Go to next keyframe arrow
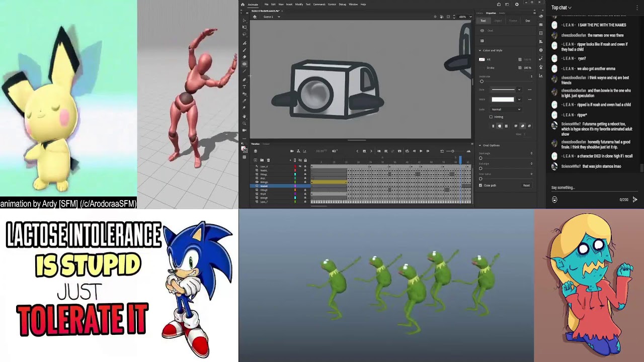 point(371,151)
